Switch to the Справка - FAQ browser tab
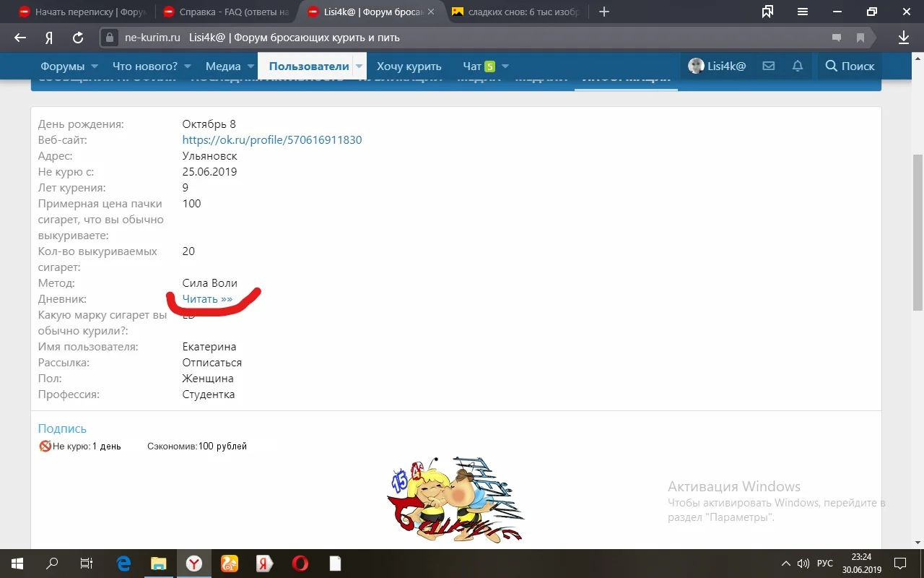 [227, 12]
